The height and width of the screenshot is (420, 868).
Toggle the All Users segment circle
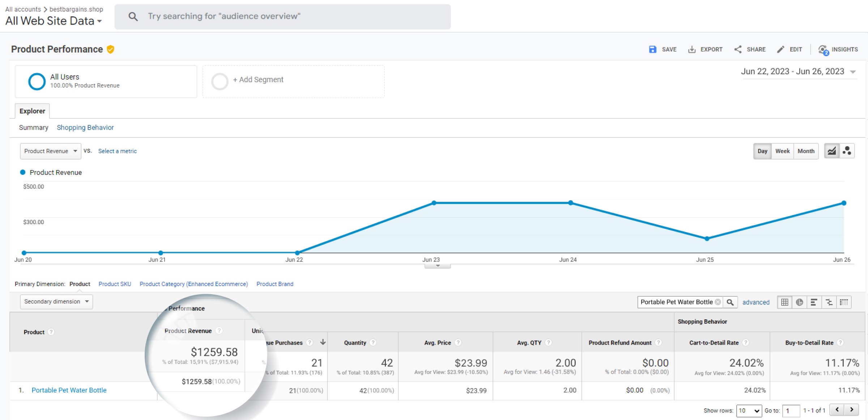(x=37, y=81)
